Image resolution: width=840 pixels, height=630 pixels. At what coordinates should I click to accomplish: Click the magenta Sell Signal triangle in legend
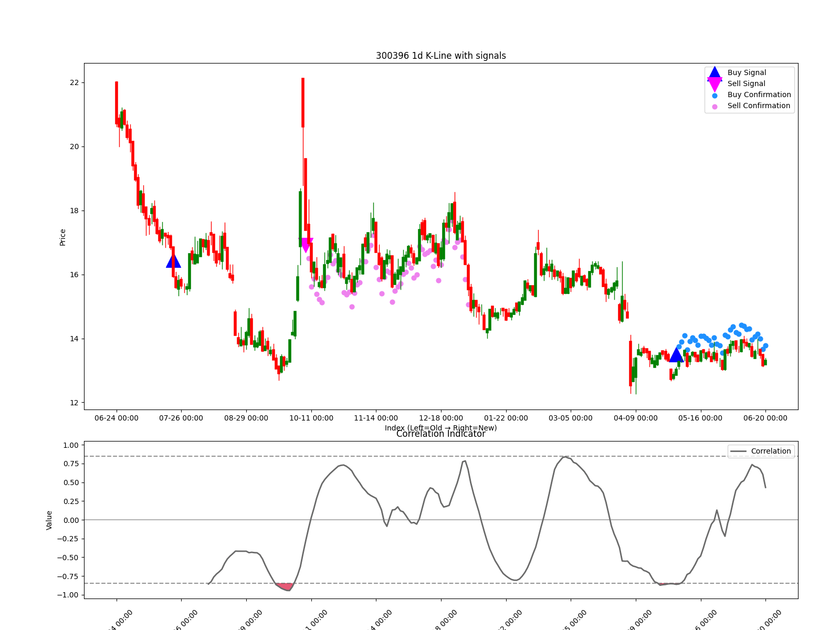pyautogui.click(x=715, y=84)
